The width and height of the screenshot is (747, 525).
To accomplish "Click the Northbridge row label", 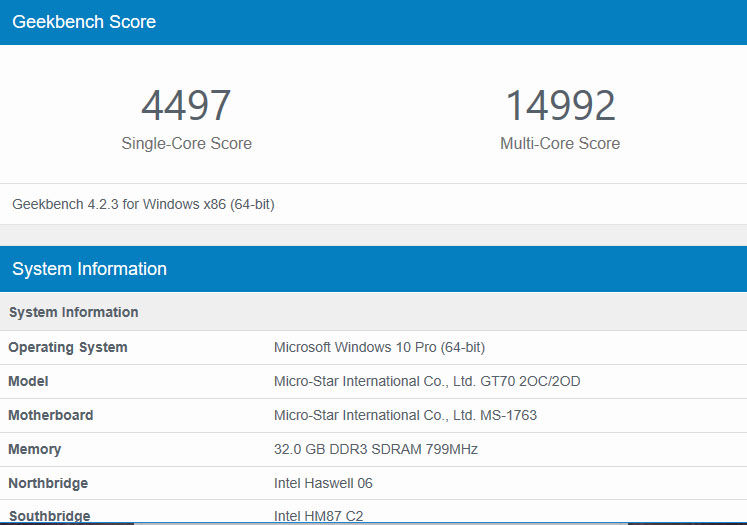I will [x=48, y=484].
